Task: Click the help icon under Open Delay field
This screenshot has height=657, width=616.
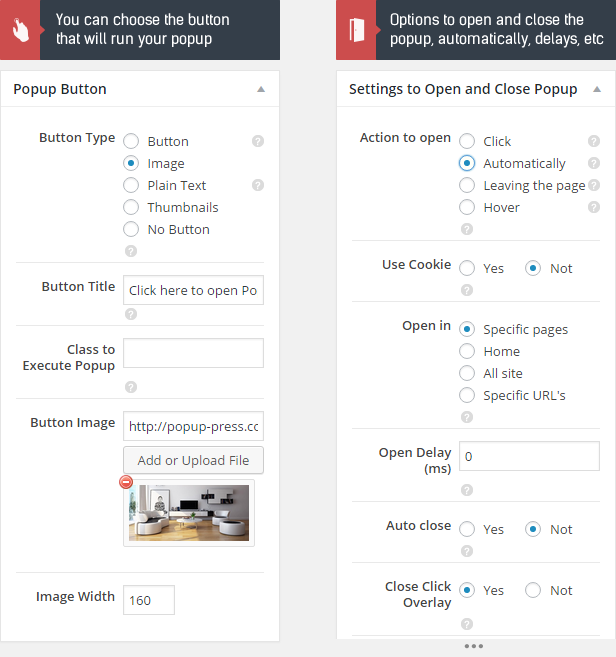Action: 467,490
